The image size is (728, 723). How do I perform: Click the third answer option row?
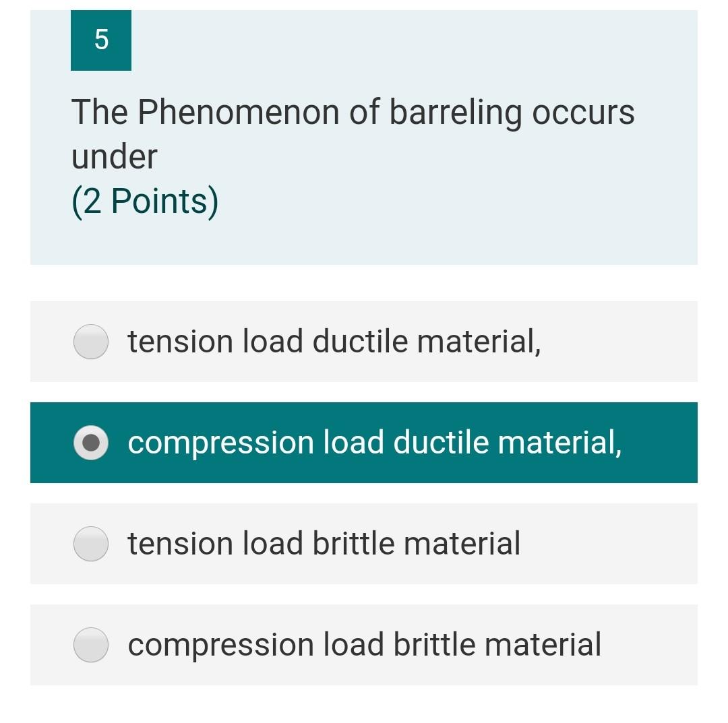(364, 544)
